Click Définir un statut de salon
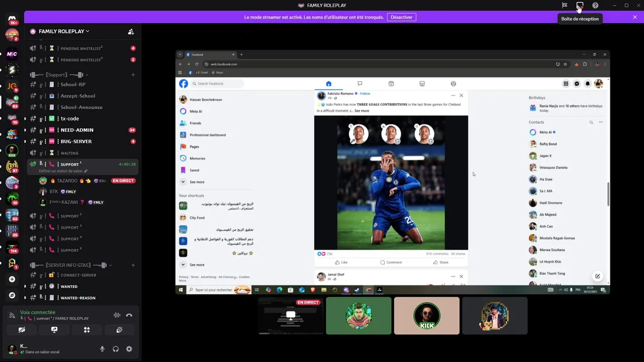Screen dimensions: 644x362 click(63, 171)
